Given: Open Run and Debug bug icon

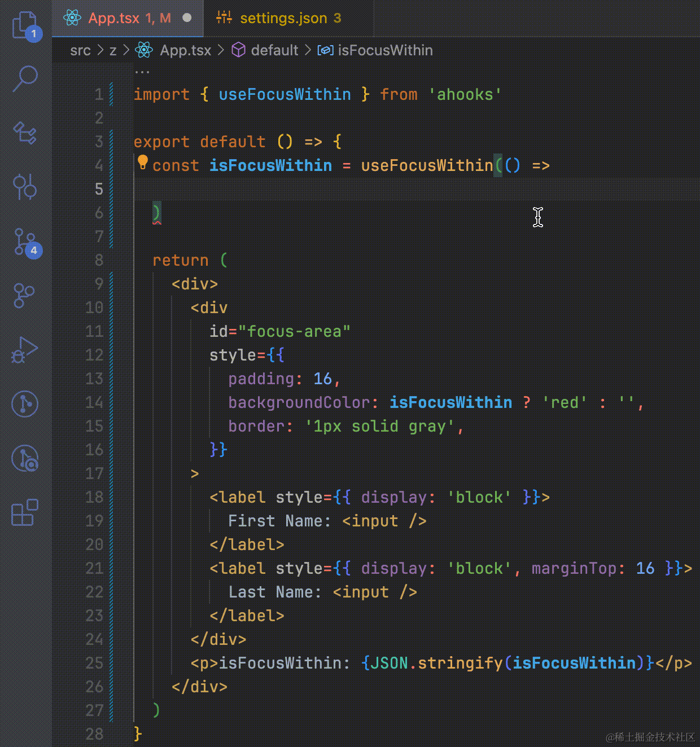Looking at the screenshot, I should coord(25,350).
